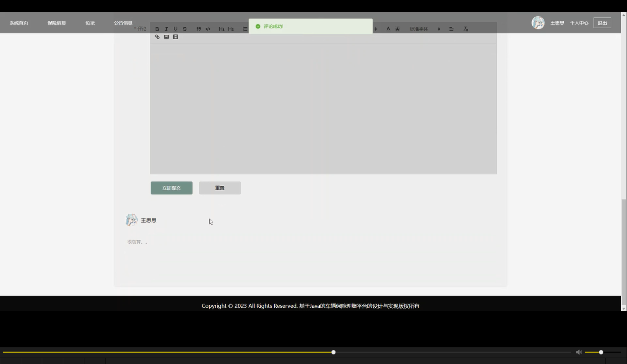Click the header user avatar
This screenshot has height=364, width=627.
pos(538,23)
